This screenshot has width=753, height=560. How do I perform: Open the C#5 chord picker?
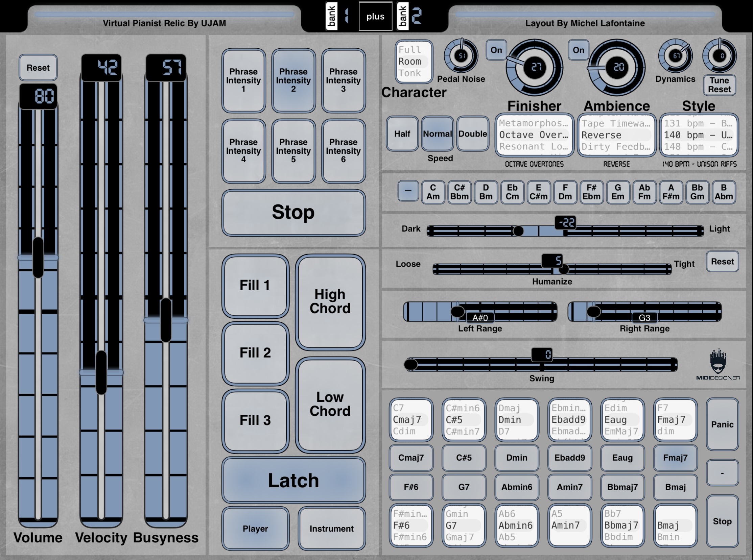click(x=464, y=420)
